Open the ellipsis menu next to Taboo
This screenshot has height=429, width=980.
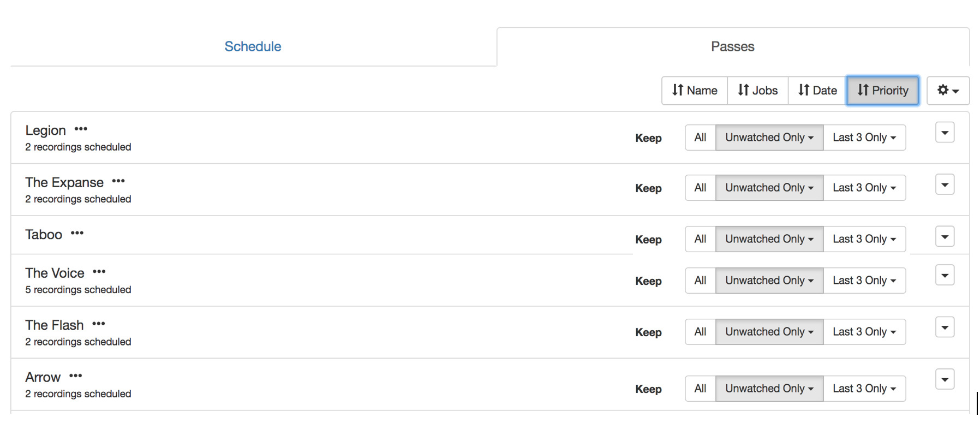(77, 233)
